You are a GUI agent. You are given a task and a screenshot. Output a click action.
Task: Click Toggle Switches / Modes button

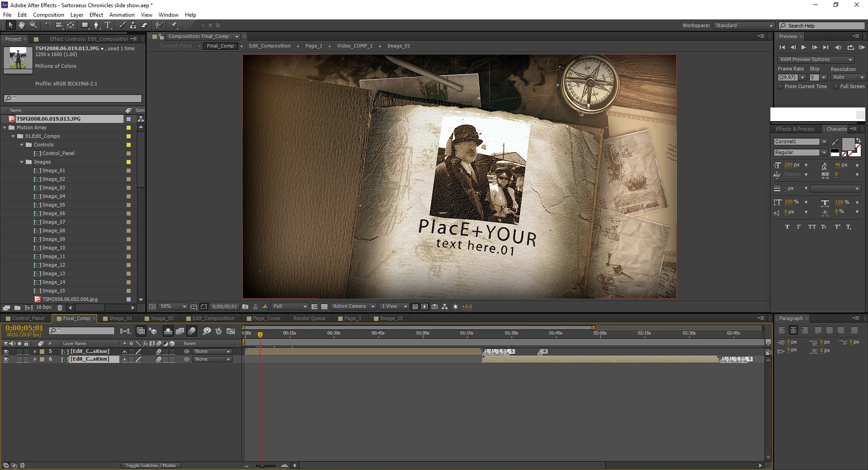pos(151,465)
